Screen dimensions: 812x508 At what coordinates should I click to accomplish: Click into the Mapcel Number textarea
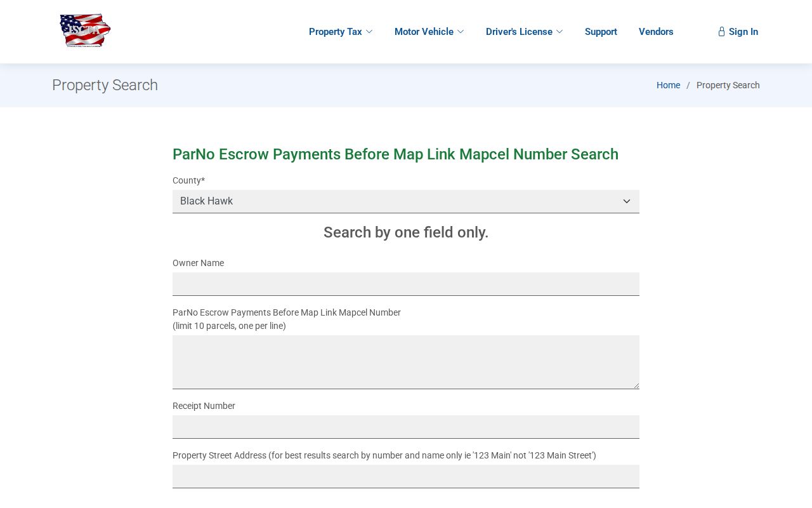tap(406, 362)
